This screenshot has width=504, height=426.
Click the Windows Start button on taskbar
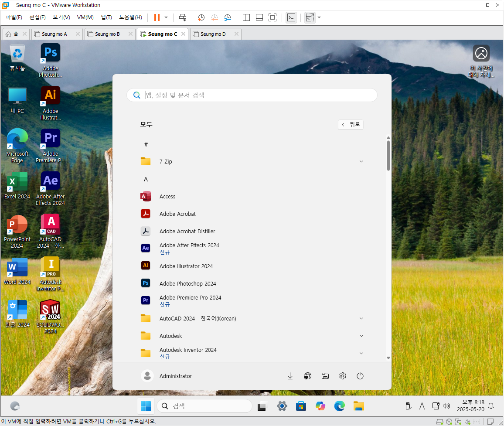coord(146,406)
